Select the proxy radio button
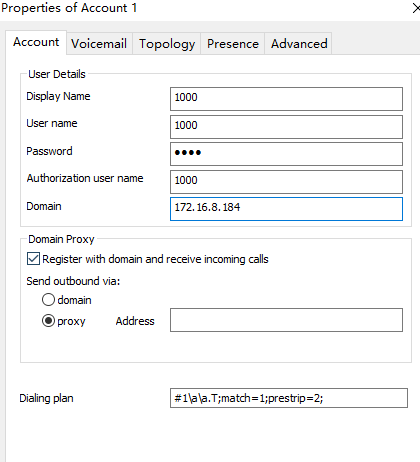Viewport: 420px width, 462px height. [x=48, y=321]
